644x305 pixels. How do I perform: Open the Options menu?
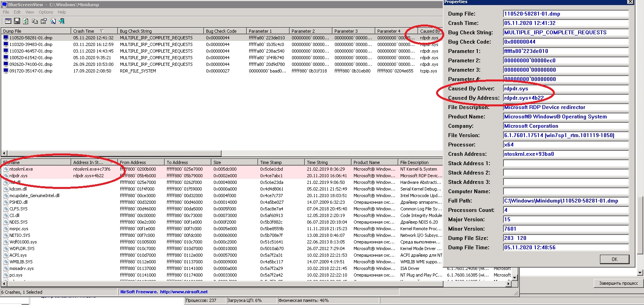point(46,12)
